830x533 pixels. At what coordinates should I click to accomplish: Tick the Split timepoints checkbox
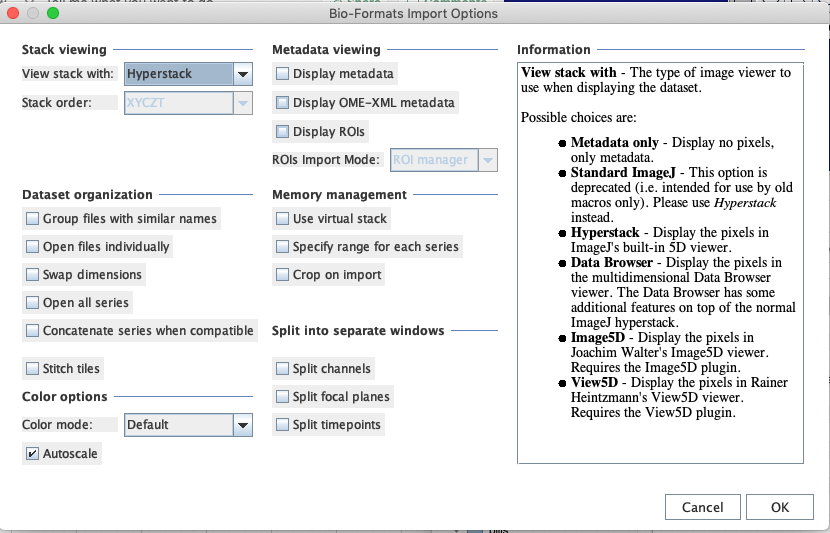click(x=283, y=424)
